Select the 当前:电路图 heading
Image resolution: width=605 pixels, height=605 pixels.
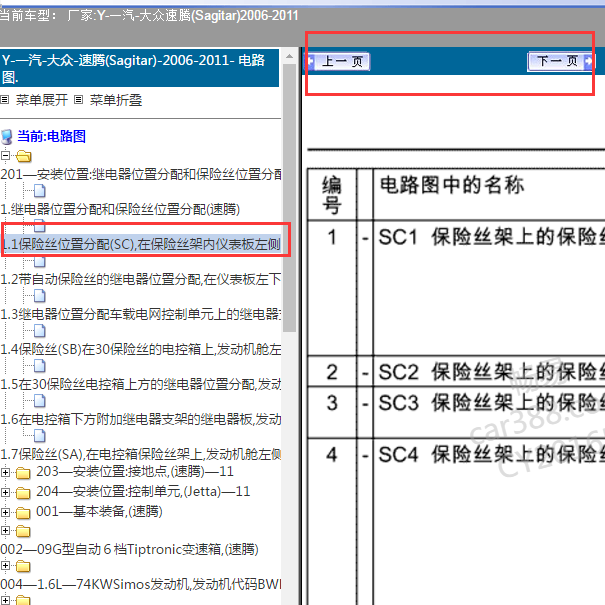51,136
